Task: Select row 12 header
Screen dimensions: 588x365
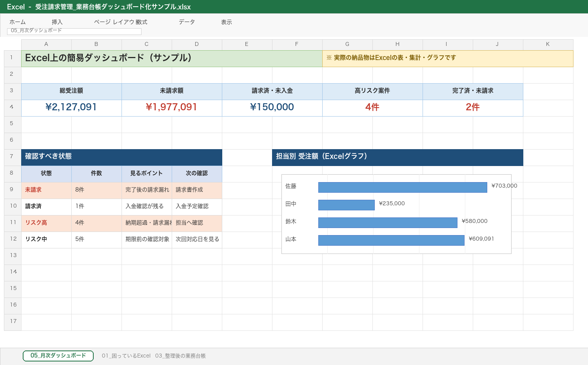Action: (x=13, y=240)
